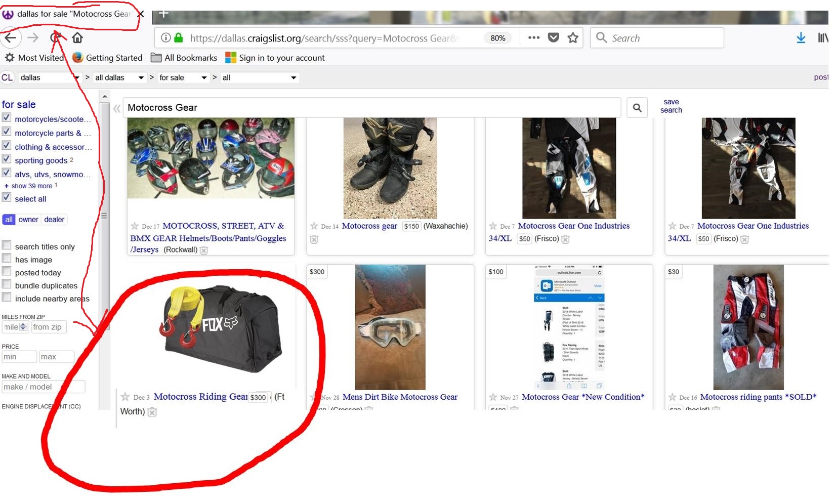Close the dallas for sale tab
The height and width of the screenshot is (504, 835).
(141, 14)
